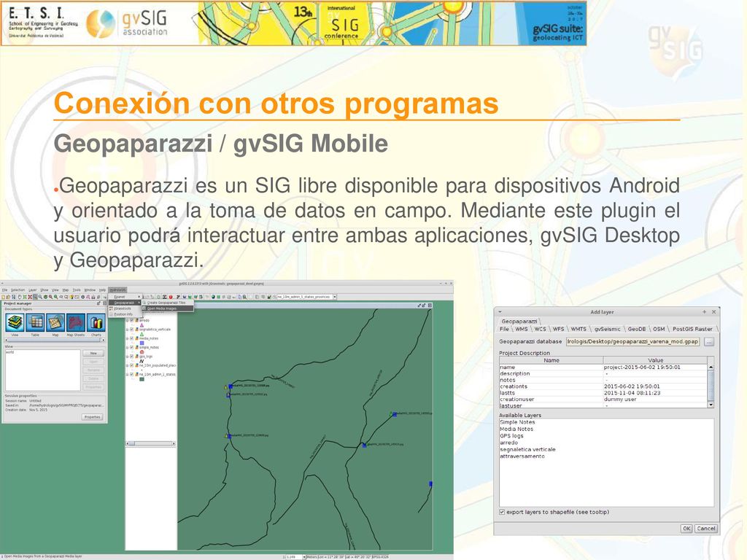The width and height of the screenshot is (747, 560).
Task: Toggle the simple_notes layer checkbox
Action: coord(131,347)
